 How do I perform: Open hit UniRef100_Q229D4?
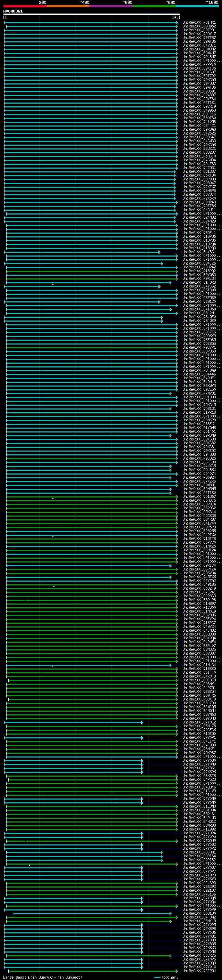199,971
